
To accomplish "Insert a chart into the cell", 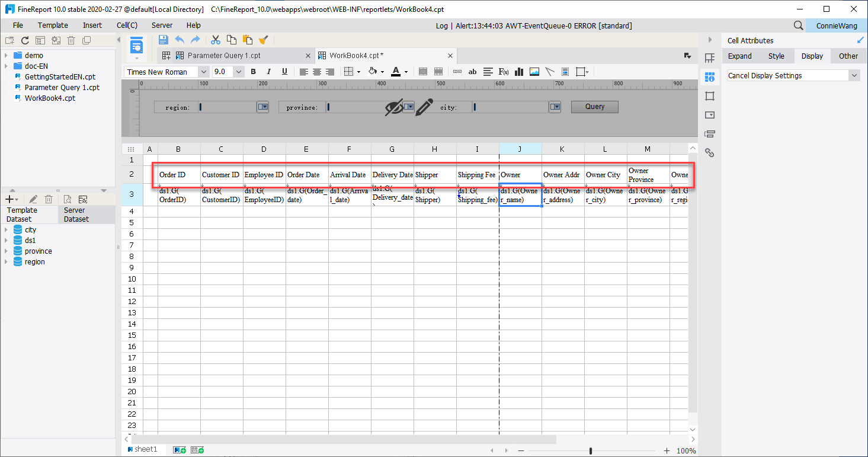I will click(x=519, y=72).
